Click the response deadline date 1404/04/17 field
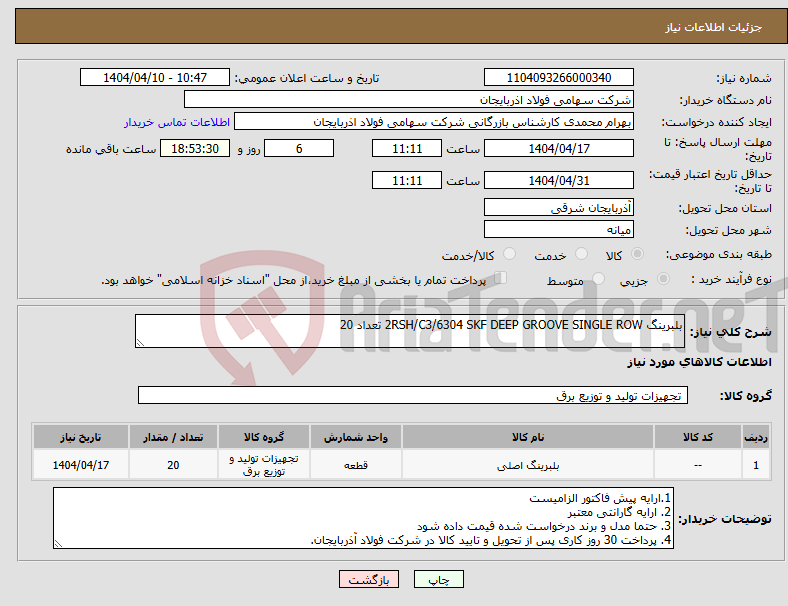Screen dimensions: 788x606 click(558, 148)
